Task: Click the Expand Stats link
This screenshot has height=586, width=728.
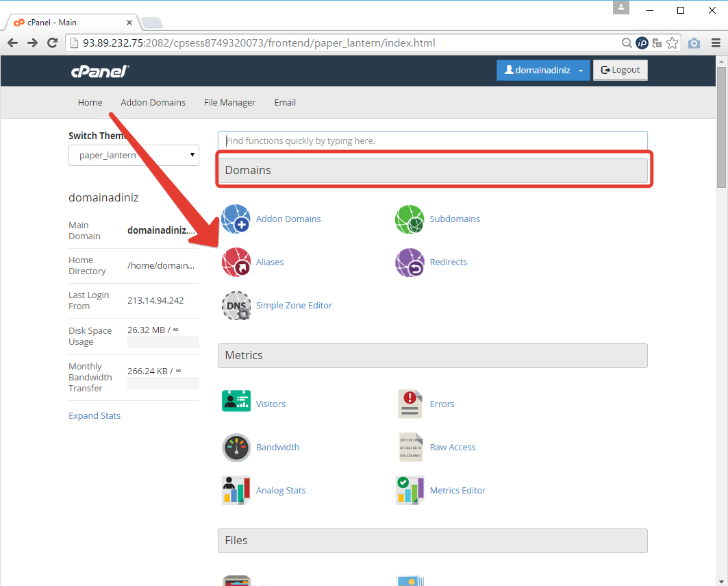Action: click(95, 416)
